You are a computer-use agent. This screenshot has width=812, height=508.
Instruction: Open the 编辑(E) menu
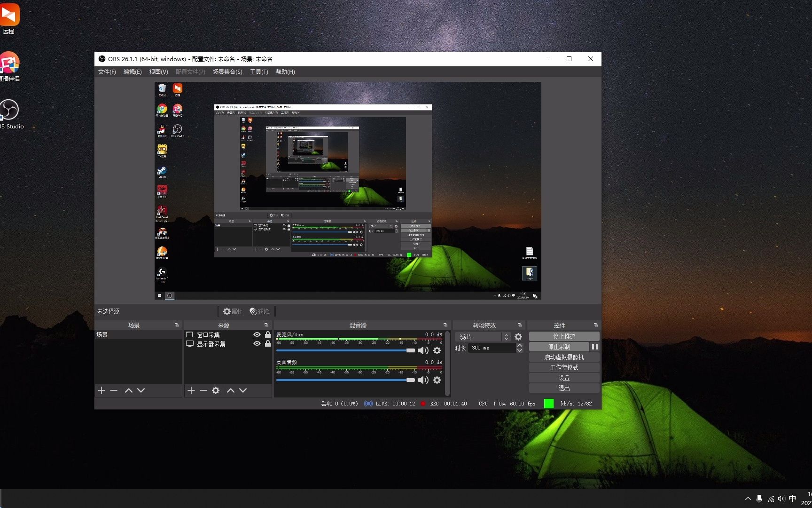tap(133, 72)
